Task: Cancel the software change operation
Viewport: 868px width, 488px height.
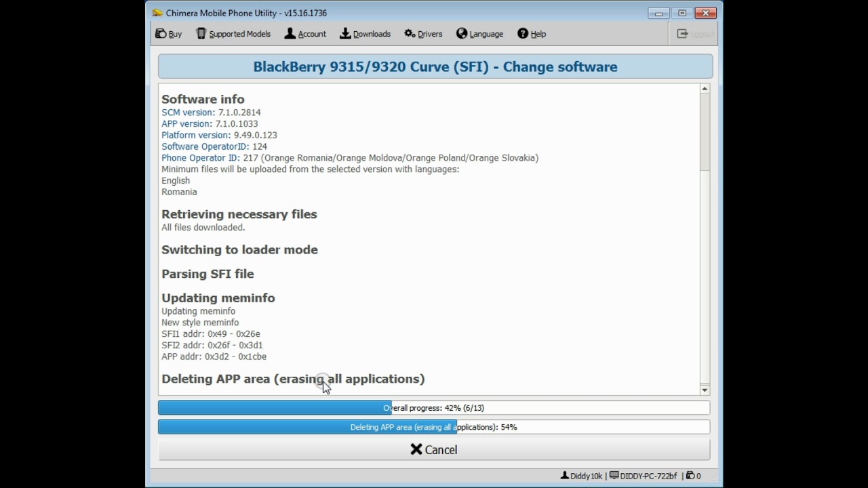Action: tap(434, 449)
